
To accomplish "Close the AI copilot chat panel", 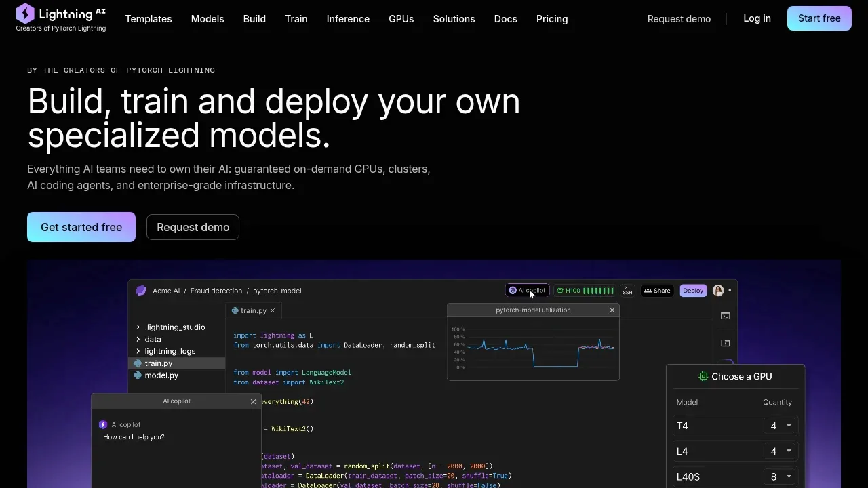I will click(x=254, y=401).
